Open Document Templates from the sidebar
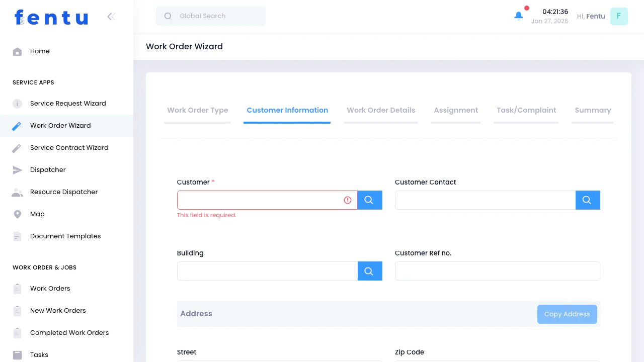This screenshot has width=644, height=362. click(x=65, y=236)
